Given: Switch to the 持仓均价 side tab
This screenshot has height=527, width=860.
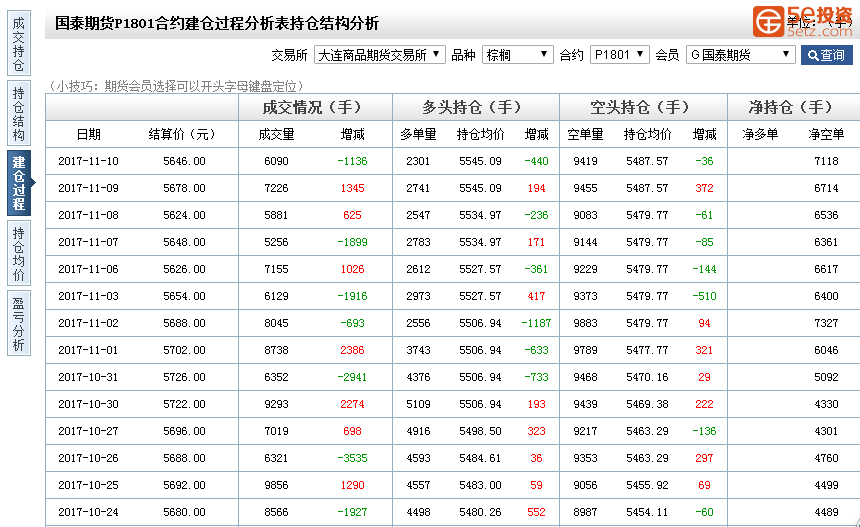Looking at the screenshot, I should [x=19, y=253].
